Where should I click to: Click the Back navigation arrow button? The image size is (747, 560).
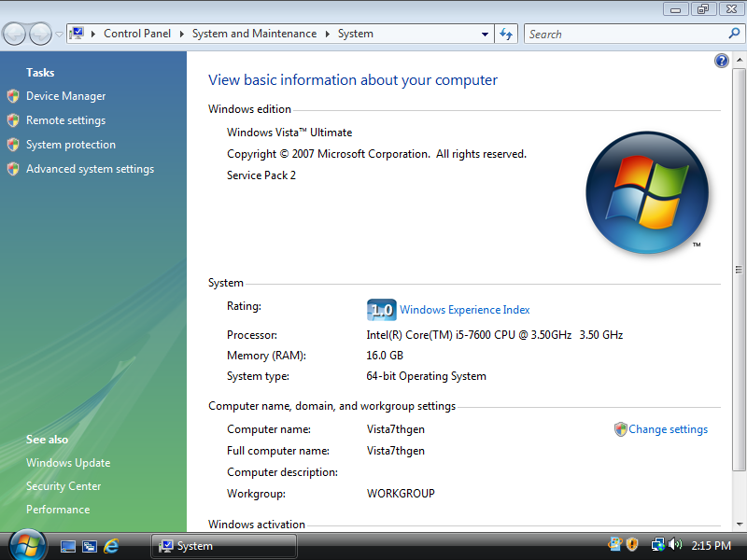click(14, 34)
